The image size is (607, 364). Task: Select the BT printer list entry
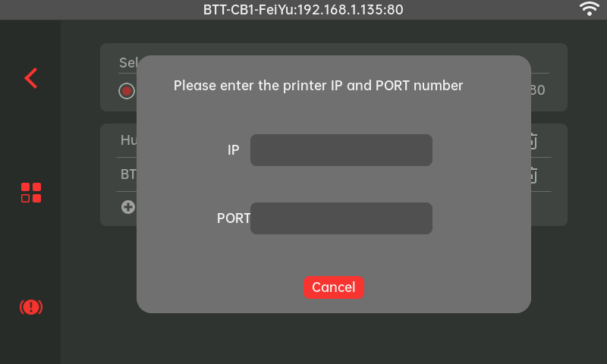coord(127,174)
